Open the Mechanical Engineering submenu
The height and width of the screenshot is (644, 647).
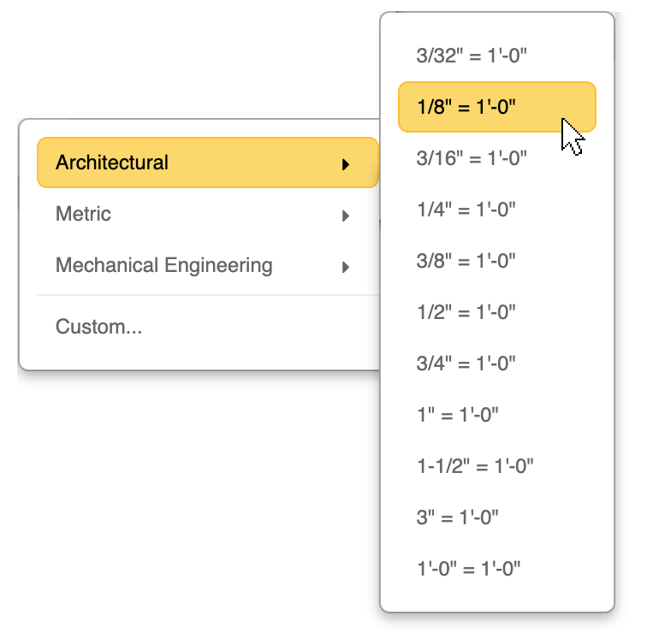163,265
